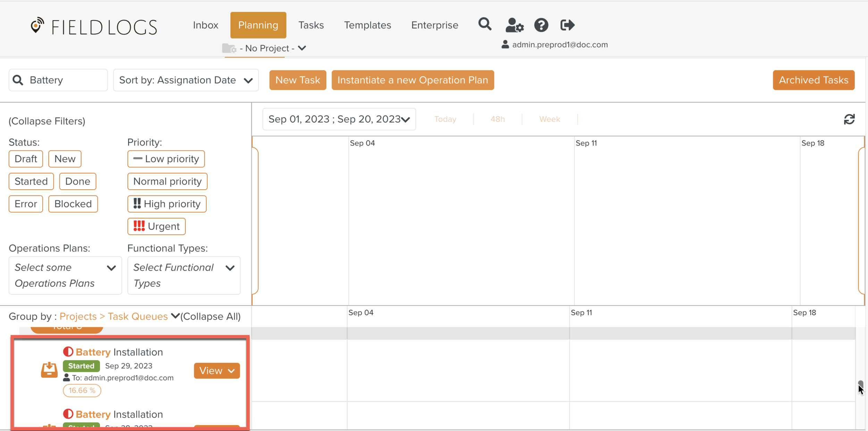The image size is (868, 431).
Task: Click the 16.66 % progress indicator
Action: click(82, 390)
